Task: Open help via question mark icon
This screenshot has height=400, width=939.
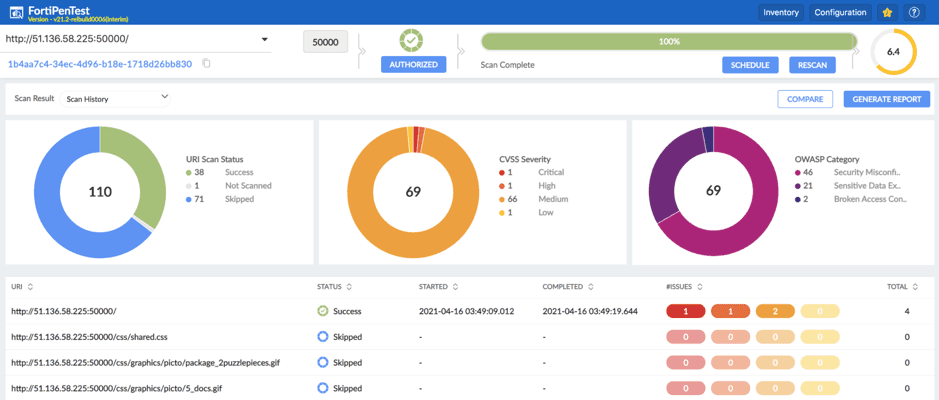Action: (x=914, y=13)
